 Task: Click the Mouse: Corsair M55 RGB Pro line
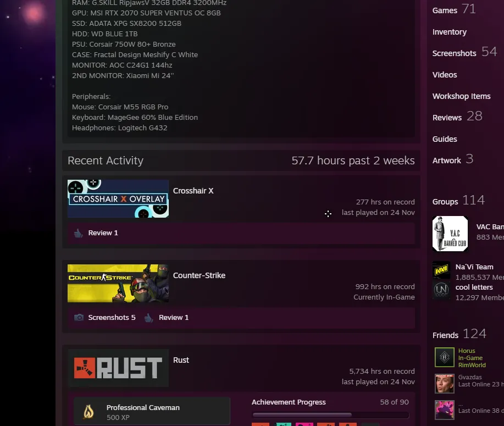120,107
